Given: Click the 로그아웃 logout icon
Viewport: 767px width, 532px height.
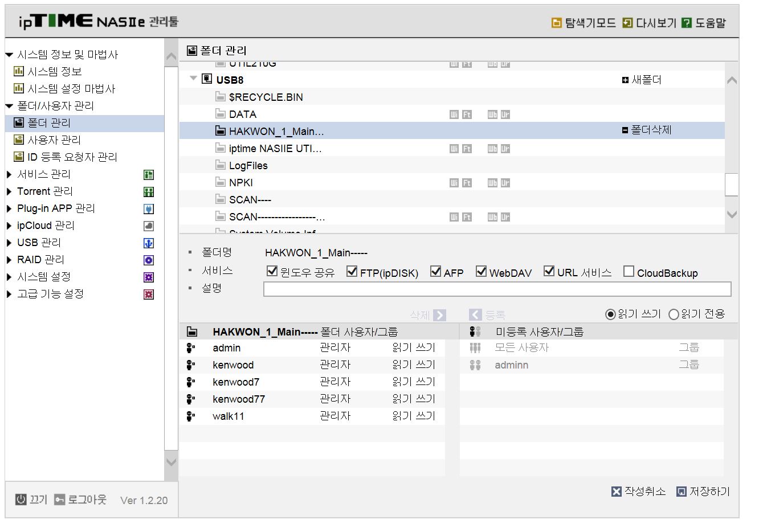Looking at the screenshot, I should pyautogui.click(x=60, y=500).
